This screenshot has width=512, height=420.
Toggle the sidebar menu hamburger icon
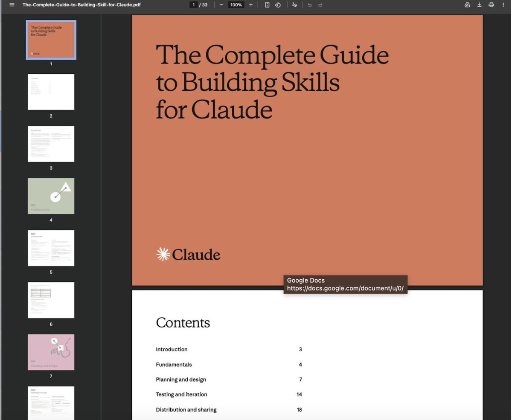coord(12,5)
